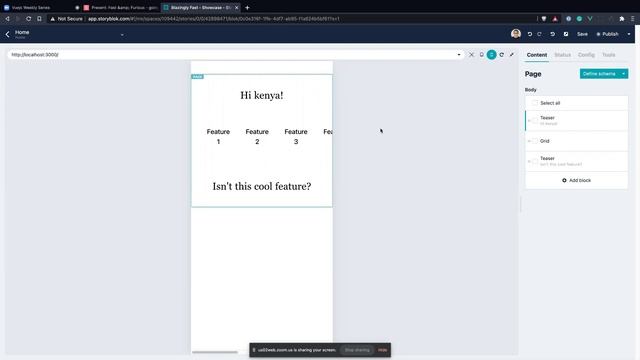This screenshot has width=640, height=360.
Task: Check the 'Isn't this cool feature' Teaser checkbox
Action: click(535, 161)
